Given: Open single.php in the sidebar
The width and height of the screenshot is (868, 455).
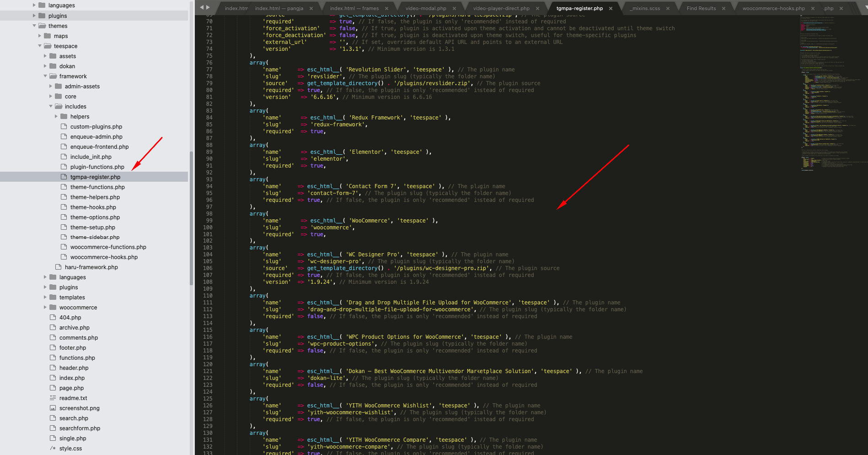Looking at the screenshot, I should click(x=73, y=439).
